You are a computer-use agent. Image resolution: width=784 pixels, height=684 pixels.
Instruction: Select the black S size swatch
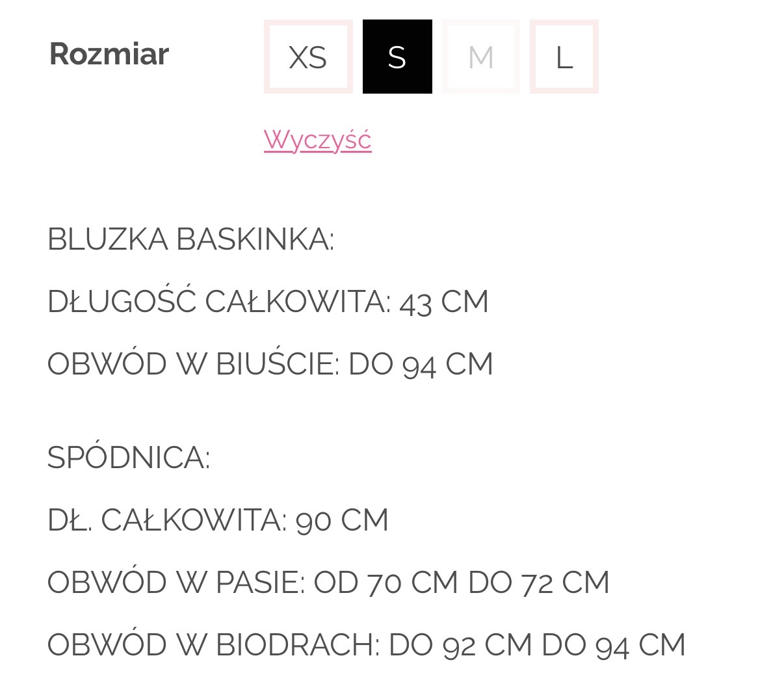[397, 57]
